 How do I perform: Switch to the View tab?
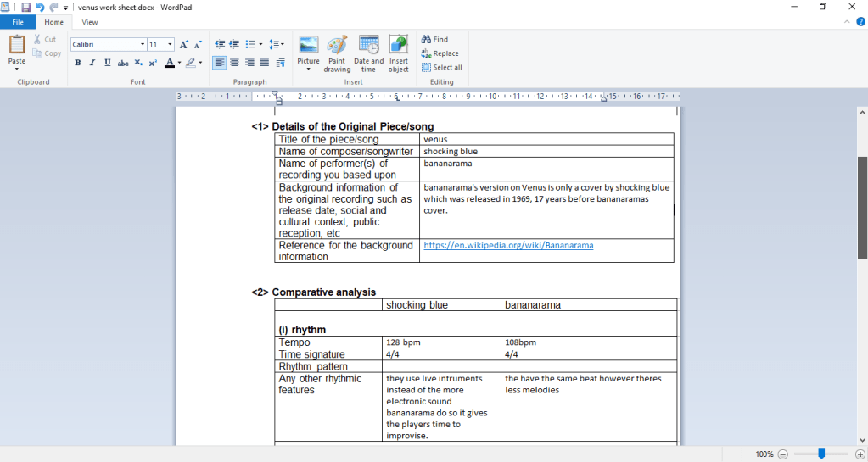tap(89, 22)
